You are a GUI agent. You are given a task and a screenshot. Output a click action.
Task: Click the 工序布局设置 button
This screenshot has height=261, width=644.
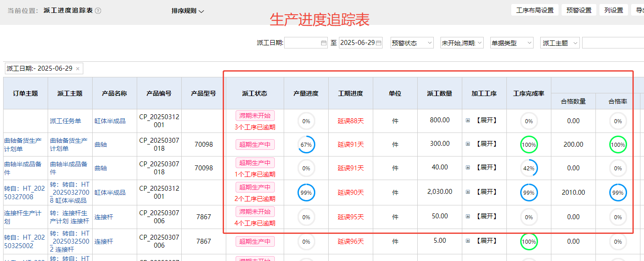pyautogui.click(x=534, y=10)
